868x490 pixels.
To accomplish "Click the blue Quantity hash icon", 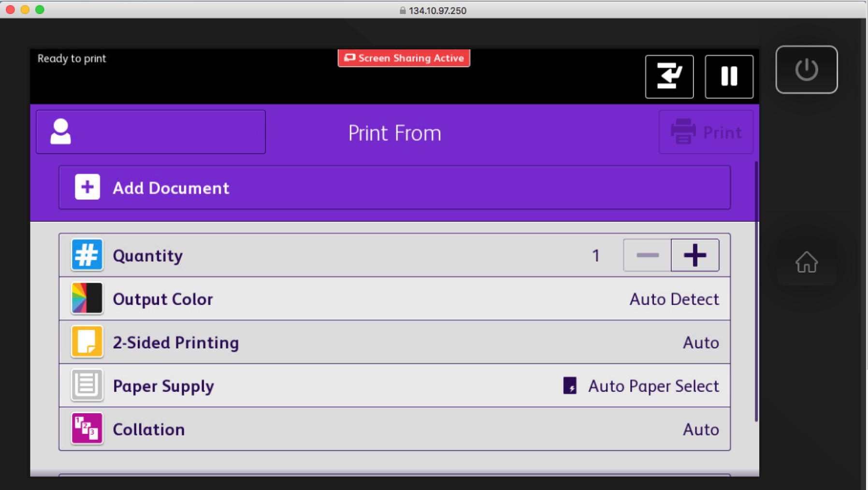I will click(87, 255).
